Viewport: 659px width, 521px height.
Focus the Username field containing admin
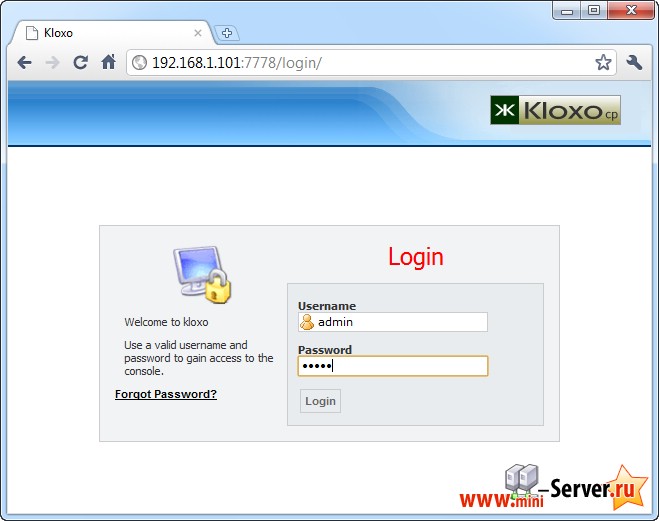coord(393,322)
